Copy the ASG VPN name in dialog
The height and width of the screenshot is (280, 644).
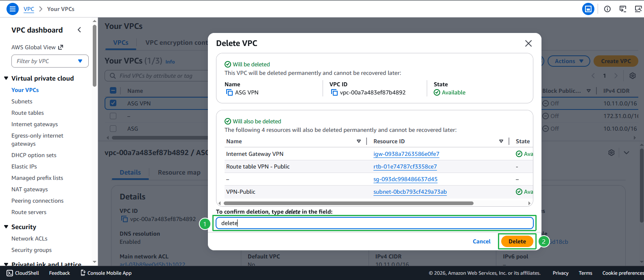pos(229,92)
